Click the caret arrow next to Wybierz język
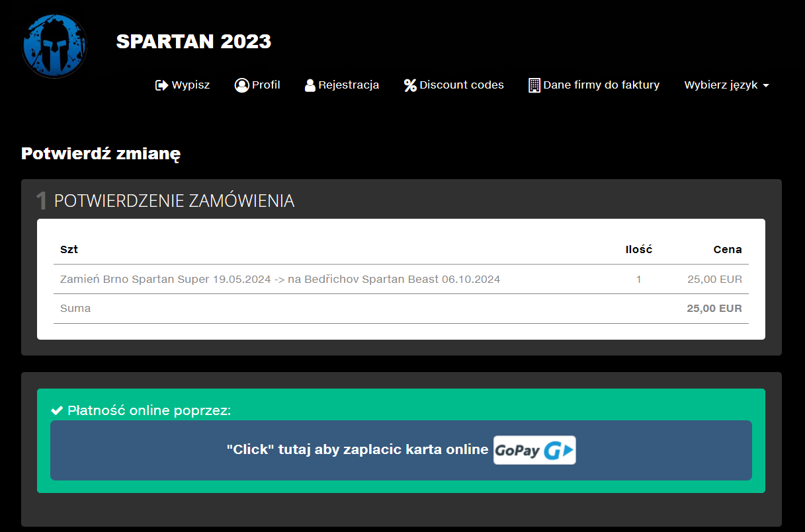This screenshot has width=805, height=532. [x=765, y=86]
